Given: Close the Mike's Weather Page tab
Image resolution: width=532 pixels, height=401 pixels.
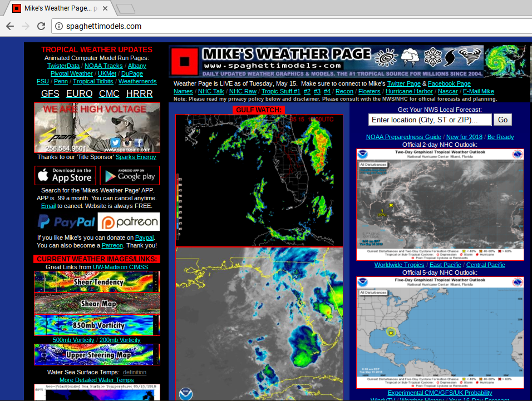Looking at the screenshot, I should click(105, 8).
